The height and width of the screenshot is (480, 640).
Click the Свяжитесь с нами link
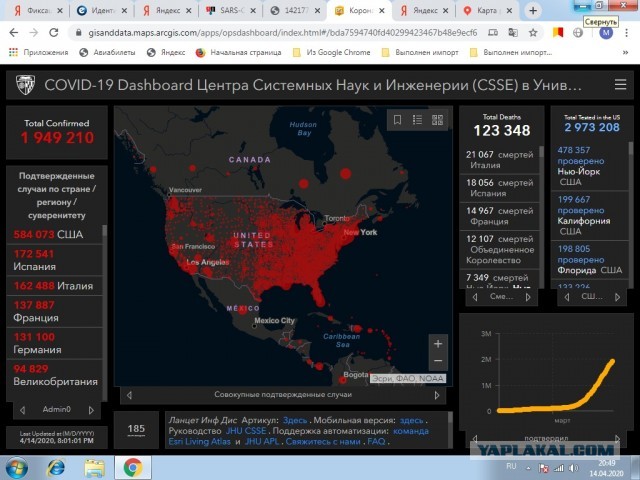click(323, 441)
